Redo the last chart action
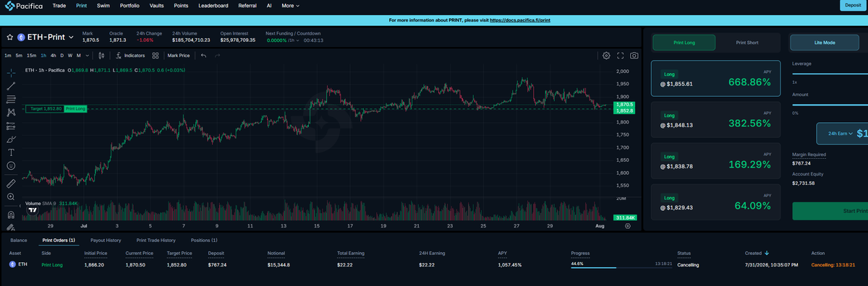This screenshot has height=286, width=868. click(x=217, y=55)
